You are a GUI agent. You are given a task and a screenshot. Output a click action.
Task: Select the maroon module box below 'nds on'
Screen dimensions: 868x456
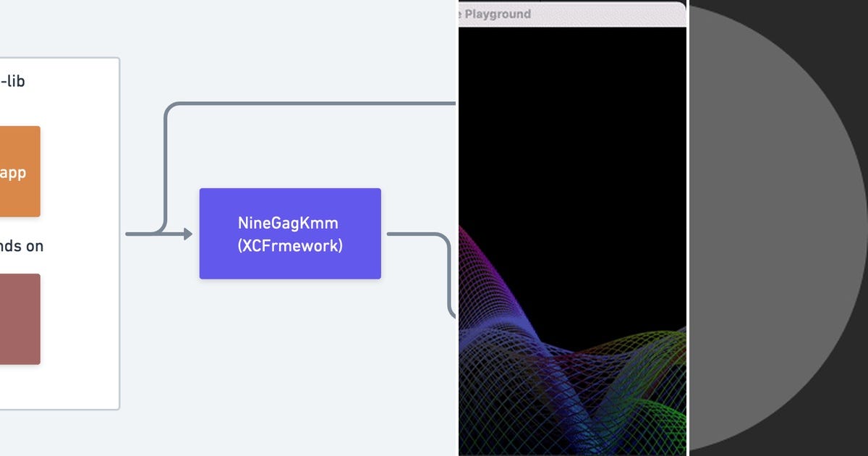click(18, 318)
